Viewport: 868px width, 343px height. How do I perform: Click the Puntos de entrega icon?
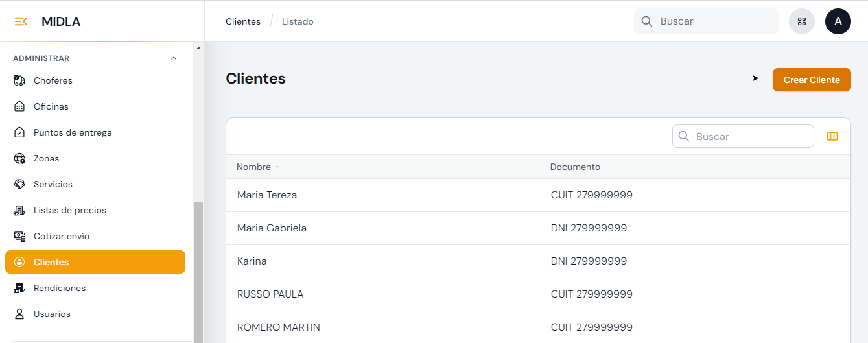point(19,132)
